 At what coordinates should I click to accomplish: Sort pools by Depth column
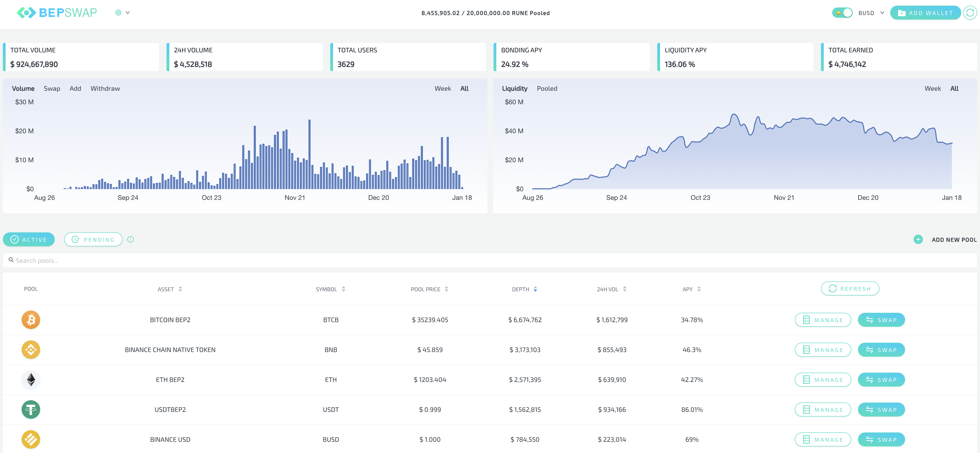coord(525,289)
